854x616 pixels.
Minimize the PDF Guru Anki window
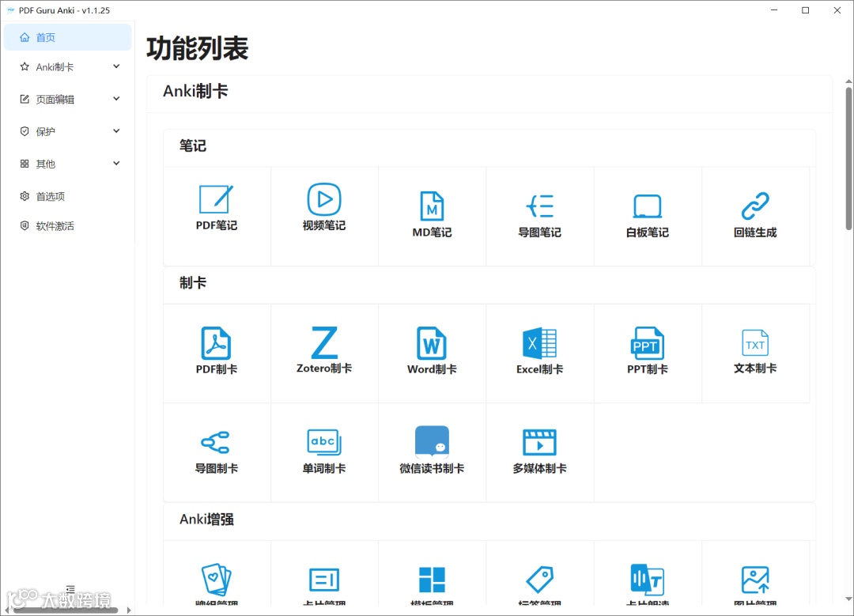[774, 10]
